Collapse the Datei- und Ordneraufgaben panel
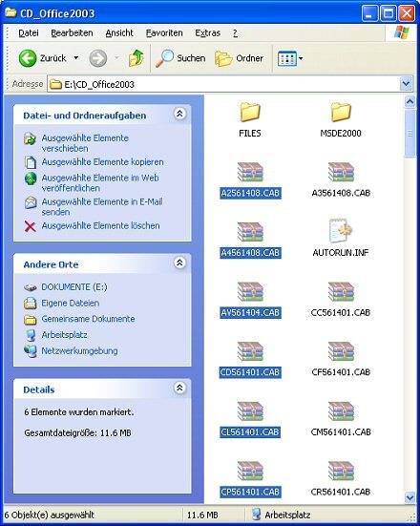Screen dimensions: 420x526 [179, 114]
